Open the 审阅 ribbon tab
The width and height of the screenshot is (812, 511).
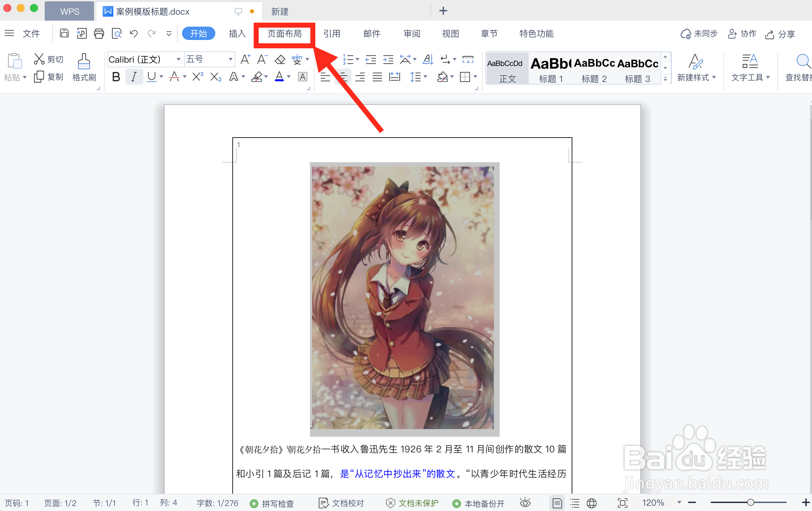tap(411, 33)
